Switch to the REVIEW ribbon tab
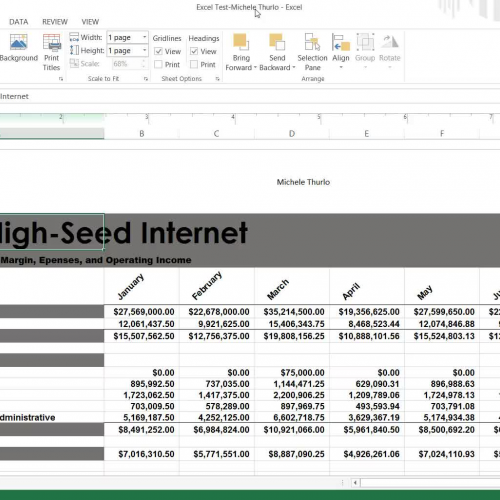500x500 pixels. (55, 22)
